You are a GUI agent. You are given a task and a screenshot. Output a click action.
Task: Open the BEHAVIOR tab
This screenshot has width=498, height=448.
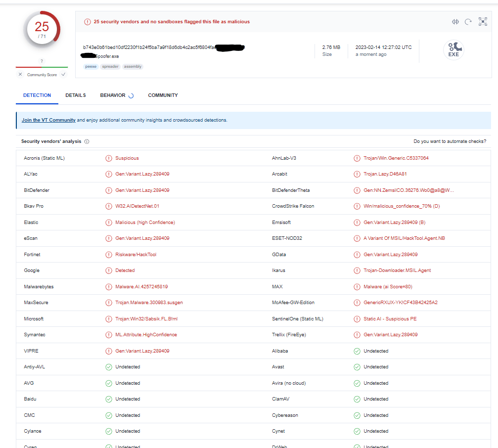coord(113,95)
